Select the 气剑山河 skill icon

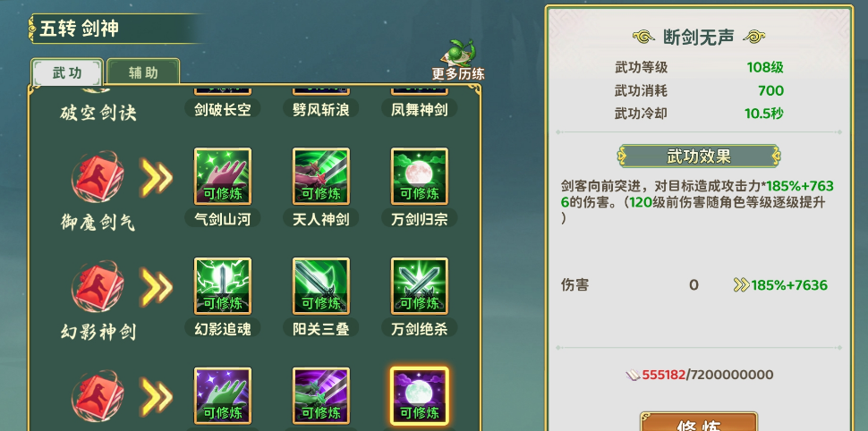tap(223, 176)
